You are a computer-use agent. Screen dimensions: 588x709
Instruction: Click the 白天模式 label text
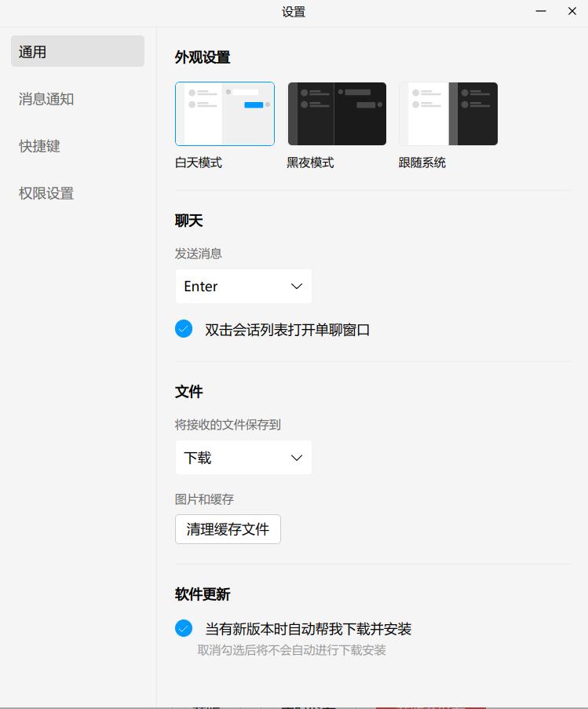pos(199,163)
